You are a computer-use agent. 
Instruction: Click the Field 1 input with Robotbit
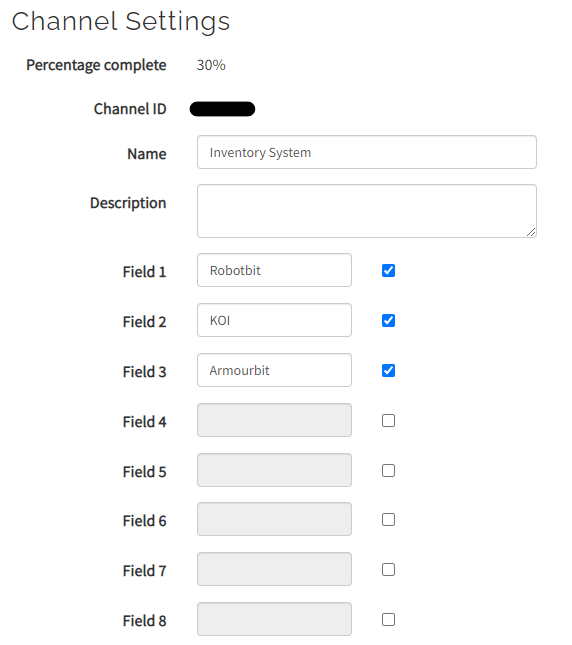click(274, 270)
